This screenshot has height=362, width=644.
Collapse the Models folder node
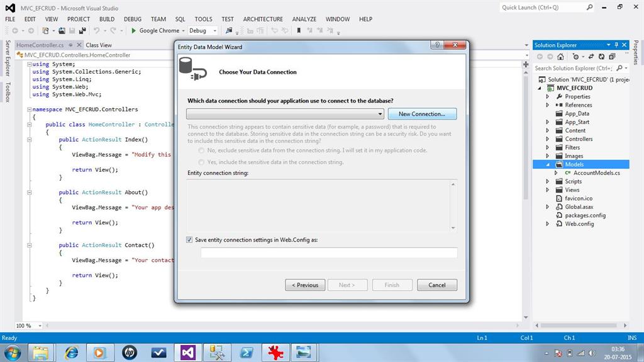click(548, 164)
